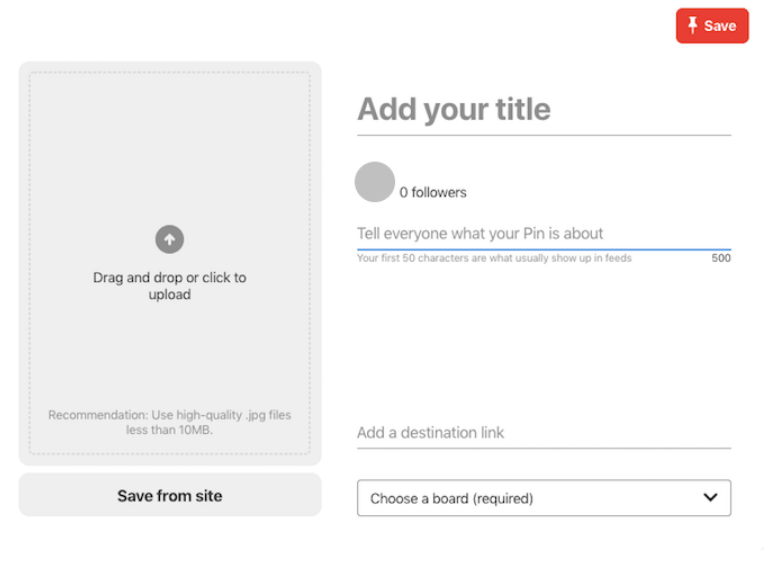768x564 pixels.
Task: Open the Choose a board (required) dropdown
Action: [544, 498]
